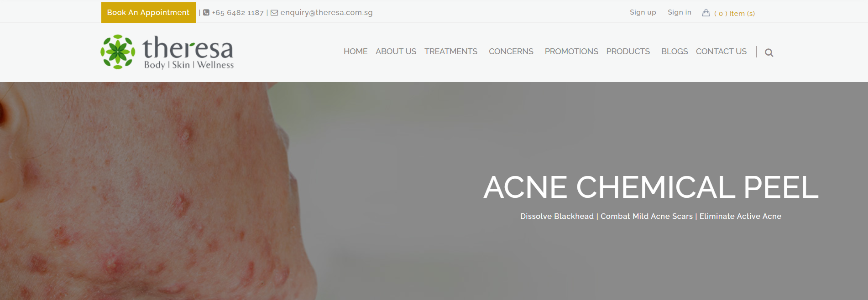Click the phone icon beside the number
This screenshot has width=868, height=300.
[x=206, y=13]
